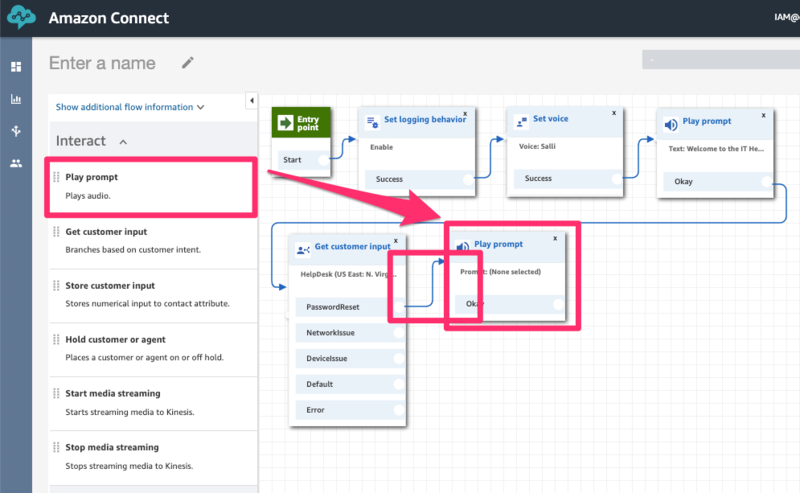Click the Set logging behavior block icon
Image resolution: width=800 pixels, height=493 pixels.
(372, 122)
